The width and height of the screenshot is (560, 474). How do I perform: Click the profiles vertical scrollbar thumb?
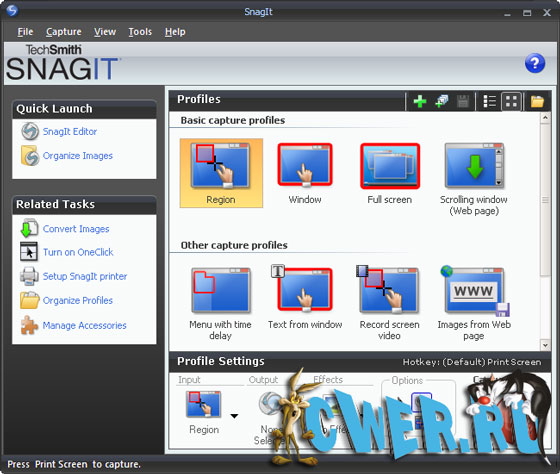pos(545,200)
